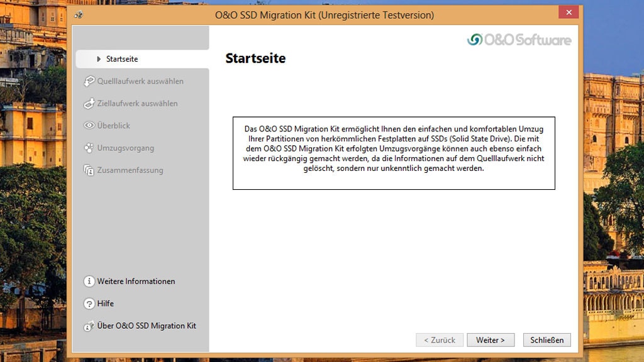Click the O&O Software logo

coord(519,40)
